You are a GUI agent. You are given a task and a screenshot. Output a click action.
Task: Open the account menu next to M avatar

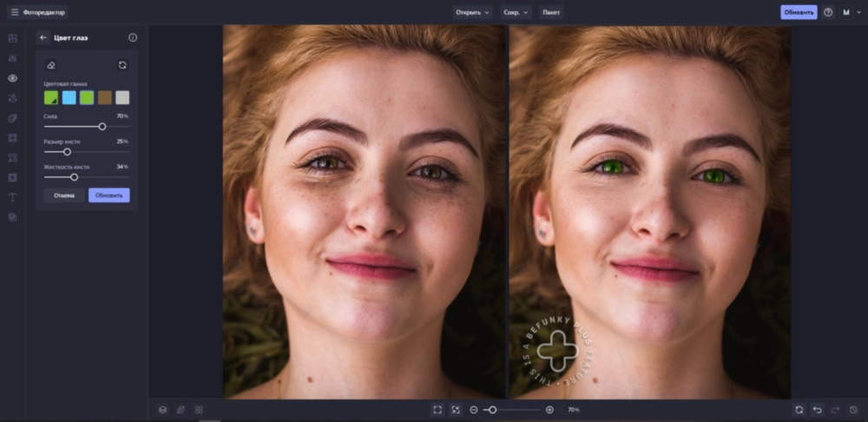point(858,12)
